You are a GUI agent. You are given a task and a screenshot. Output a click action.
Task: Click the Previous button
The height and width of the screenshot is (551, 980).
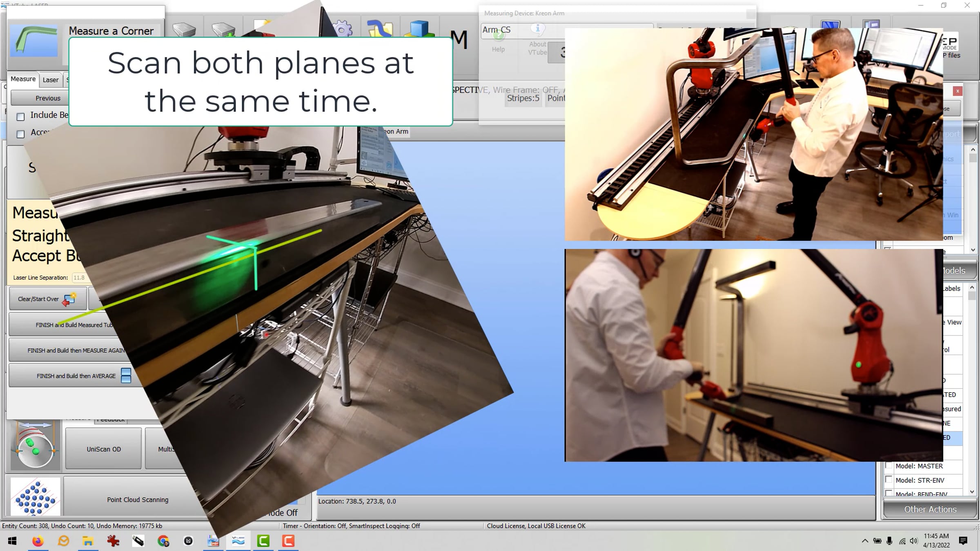[40, 98]
